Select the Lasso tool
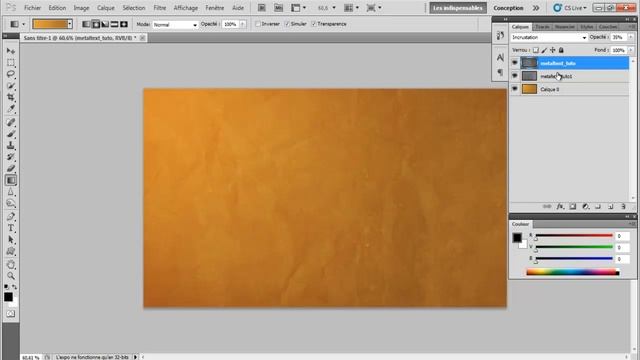 click(11, 74)
